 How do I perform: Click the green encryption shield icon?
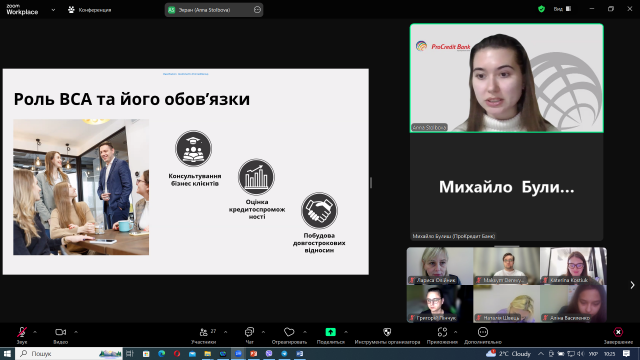pos(541,9)
